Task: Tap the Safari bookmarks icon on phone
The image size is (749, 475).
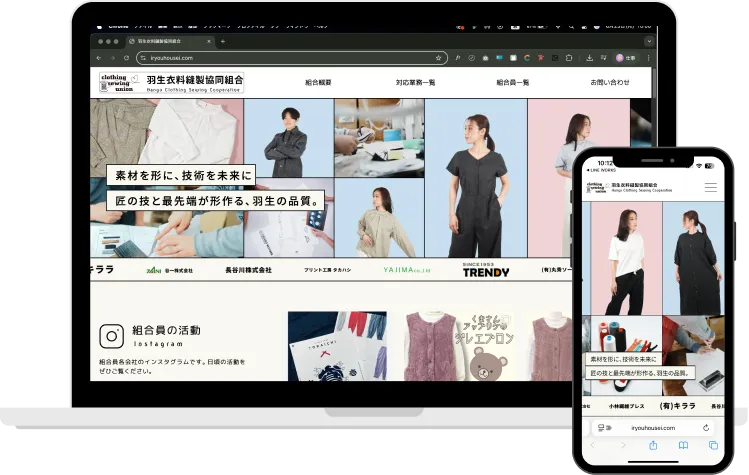Action: pos(683,445)
